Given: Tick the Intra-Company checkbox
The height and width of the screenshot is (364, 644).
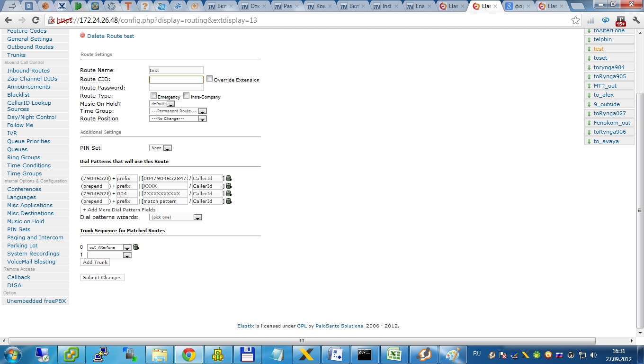Looking at the screenshot, I should [187, 96].
